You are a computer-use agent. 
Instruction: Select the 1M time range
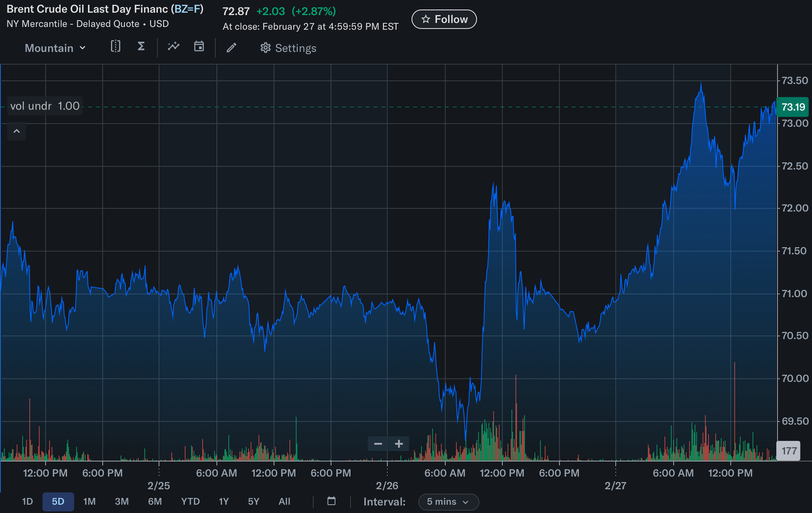pyautogui.click(x=89, y=502)
